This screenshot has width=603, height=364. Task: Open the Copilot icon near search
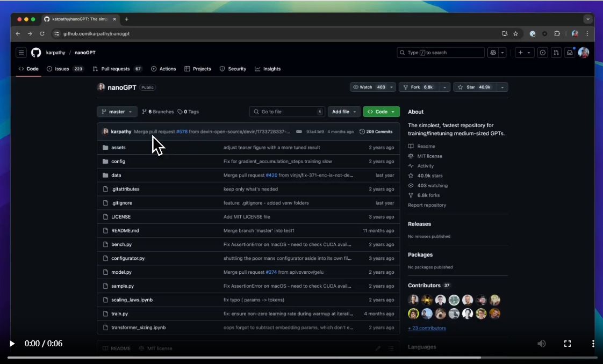(x=492, y=53)
